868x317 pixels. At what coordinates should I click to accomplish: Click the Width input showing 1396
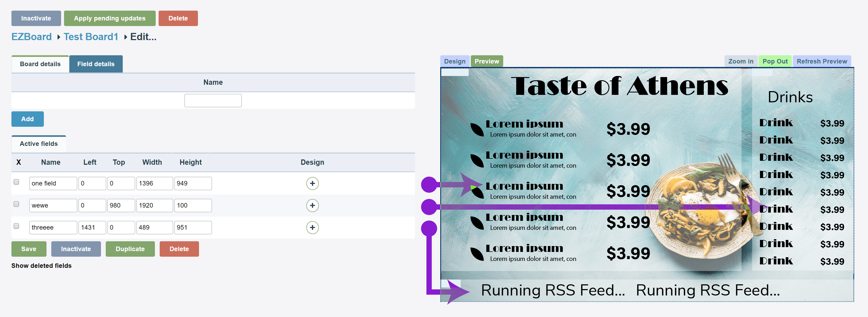(x=154, y=183)
